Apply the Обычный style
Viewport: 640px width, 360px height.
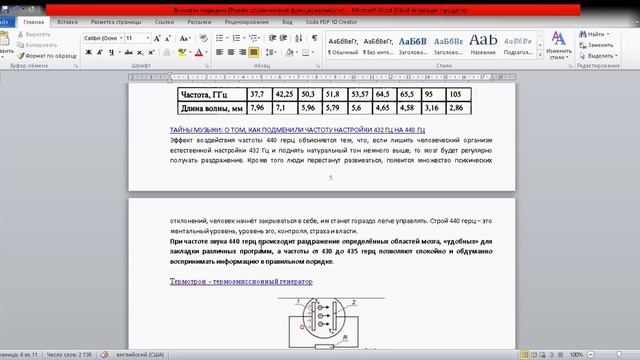click(x=343, y=45)
